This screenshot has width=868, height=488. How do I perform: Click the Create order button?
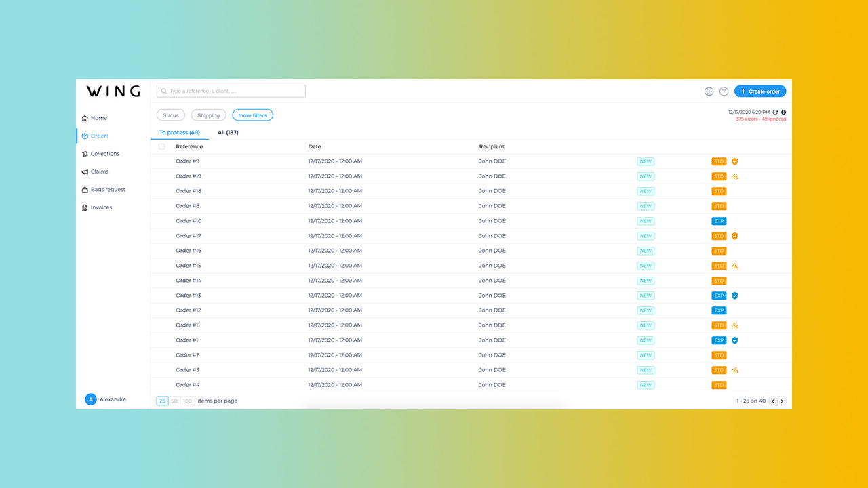(759, 91)
